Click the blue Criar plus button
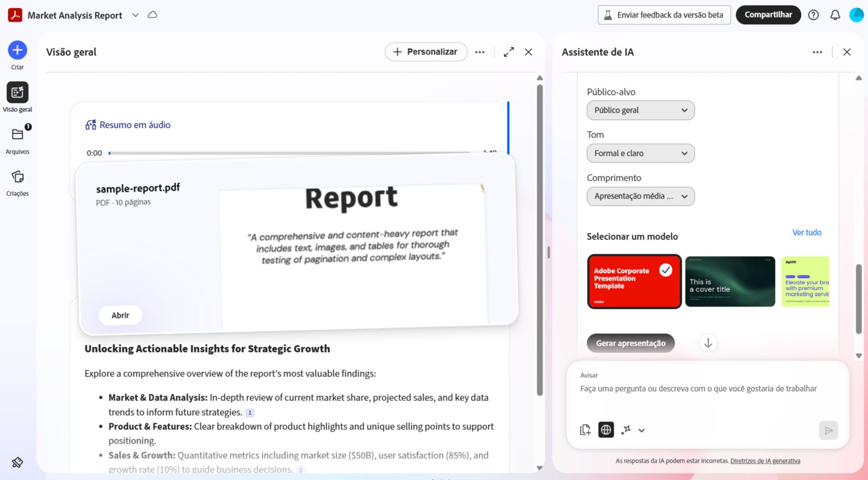868x480 pixels. point(17,50)
